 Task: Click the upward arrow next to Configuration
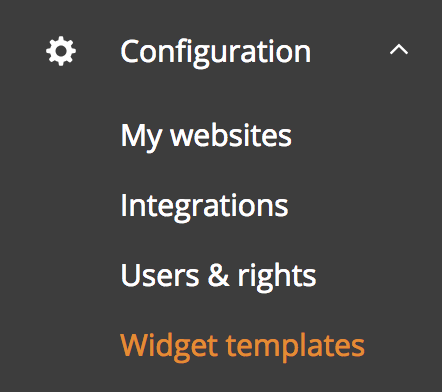399,50
